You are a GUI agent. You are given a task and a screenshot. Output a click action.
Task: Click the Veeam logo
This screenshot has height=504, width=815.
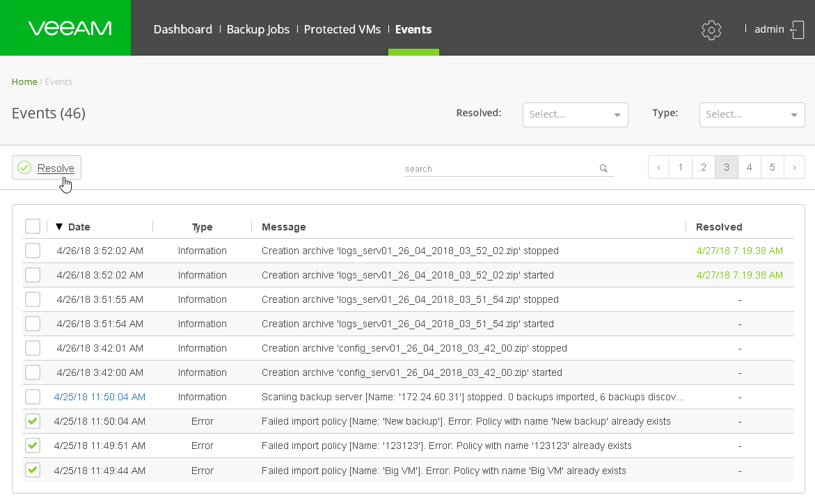(70, 29)
